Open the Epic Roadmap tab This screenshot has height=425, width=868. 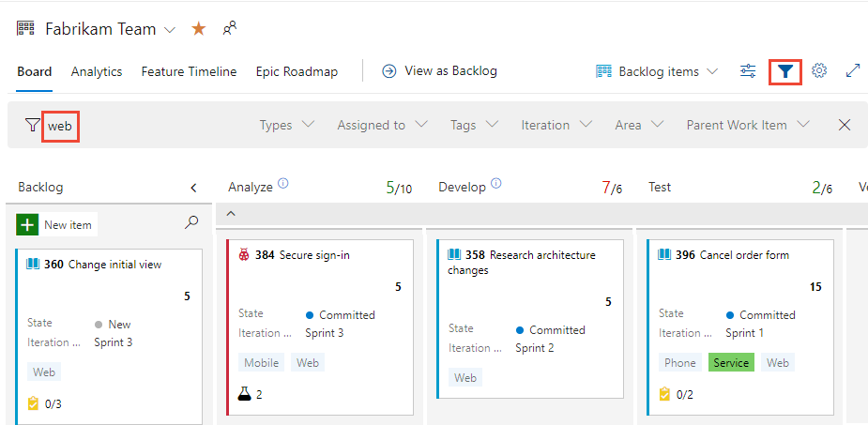(x=297, y=71)
